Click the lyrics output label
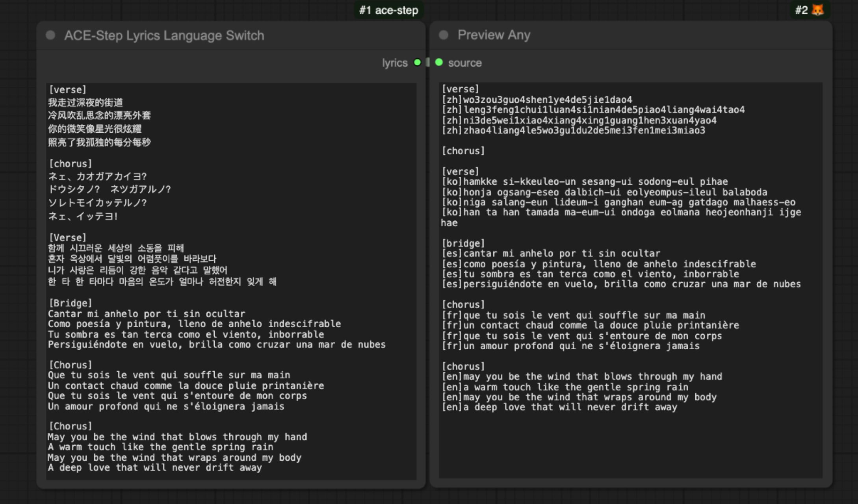 coord(395,63)
